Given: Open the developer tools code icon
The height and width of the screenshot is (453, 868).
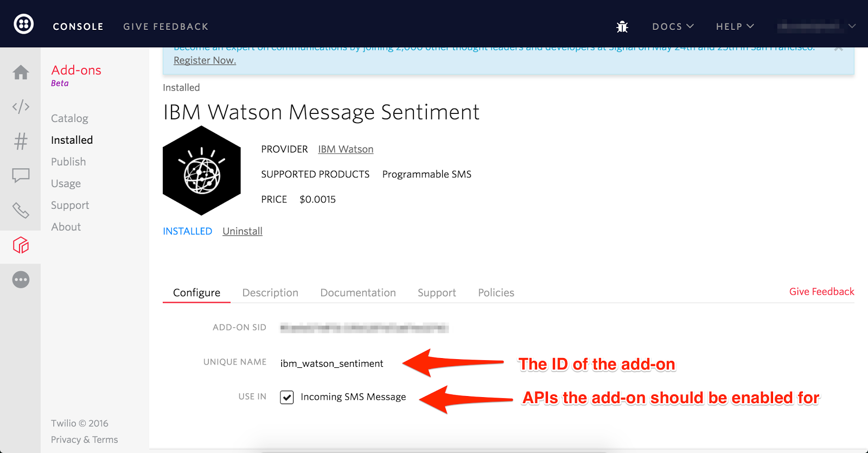Looking at the screenshot, I should click(x=21, y=106).
